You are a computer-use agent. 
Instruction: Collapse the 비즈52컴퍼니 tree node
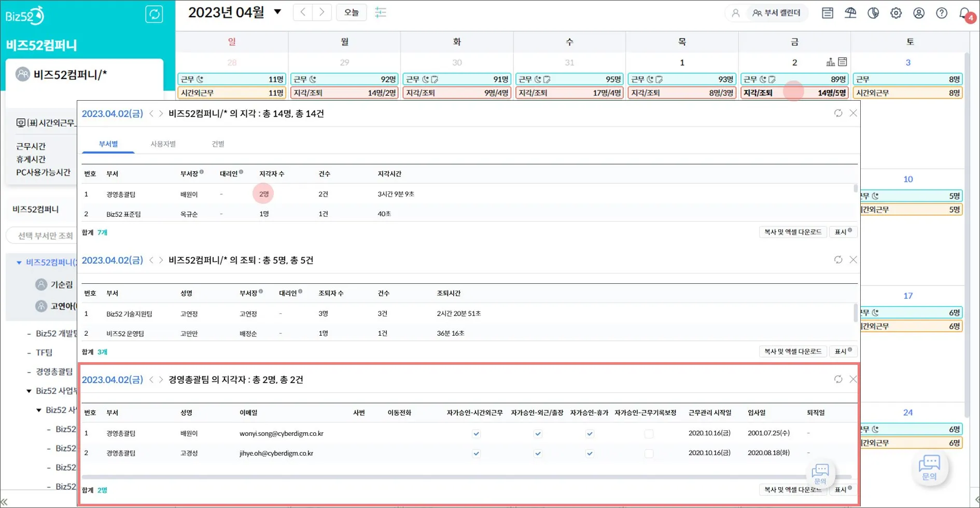(19, 263)
